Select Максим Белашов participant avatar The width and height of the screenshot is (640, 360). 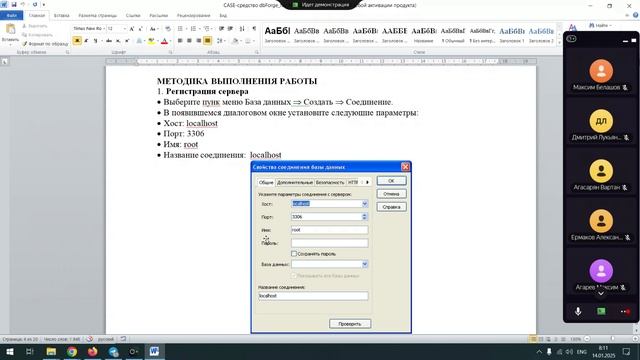click(601, 71)
